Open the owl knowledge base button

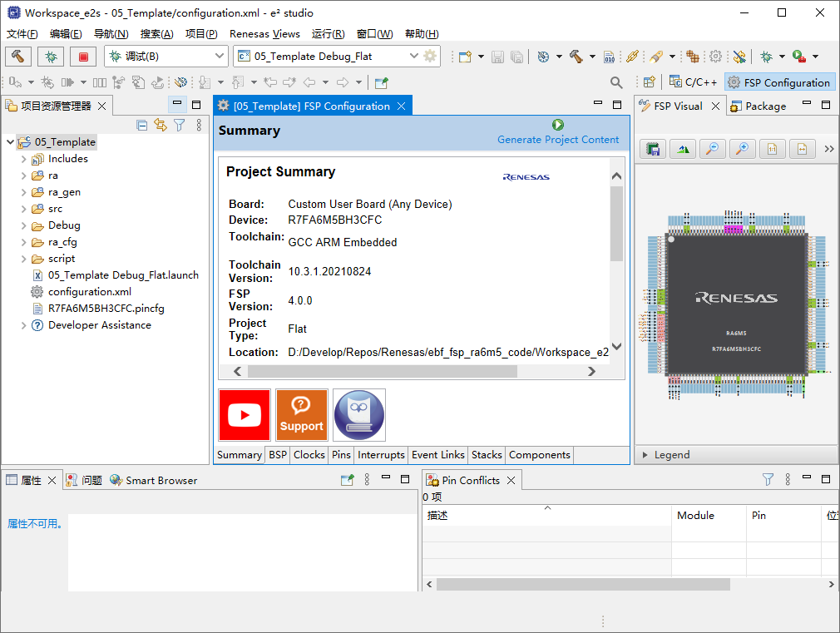(x=359, y=415)
